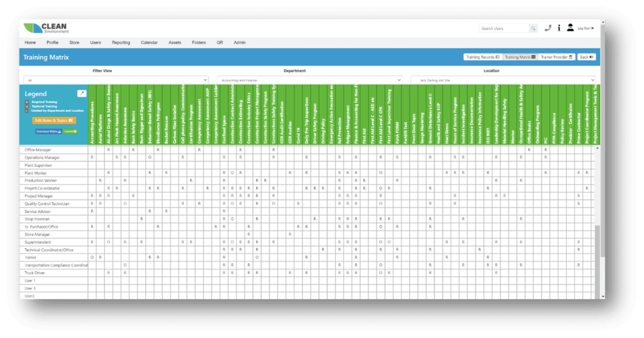Click the Clean Environment logo
This screenshot has width=644, height=338.
pos(45,28)
